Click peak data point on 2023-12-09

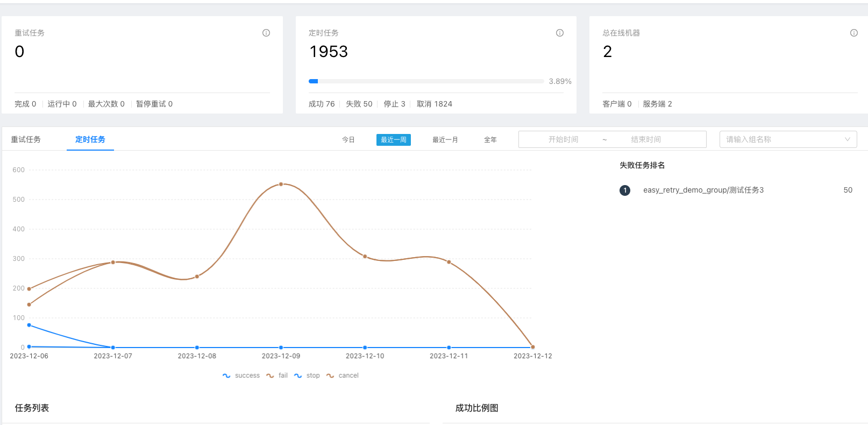(x=281, y=184)
